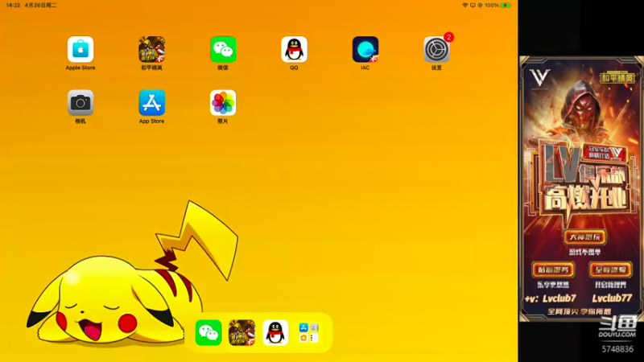644x362 pixels.
Task: Open the WeChat app on home screen
Action: click(223, 49)
